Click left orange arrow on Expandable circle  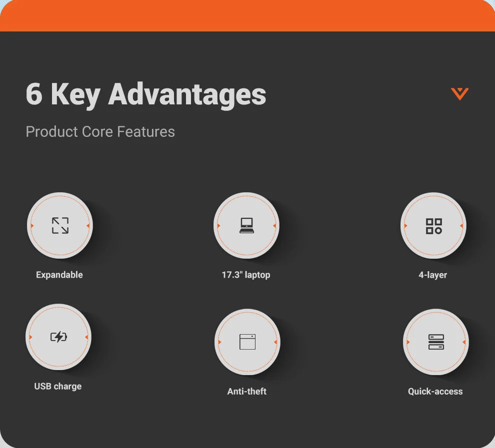click(x=32, y=225)
